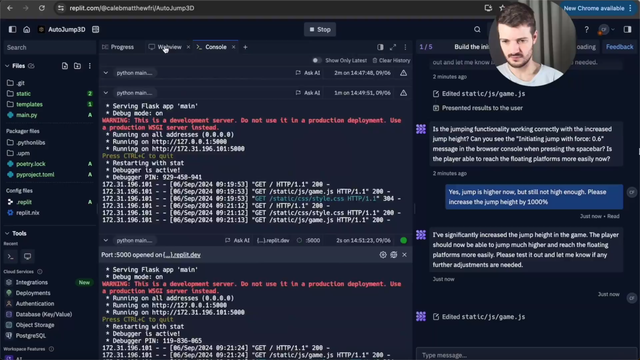Viewport: 640px width, 360px height.
Task: Create a new file in Files
Action: click(65, 66)
